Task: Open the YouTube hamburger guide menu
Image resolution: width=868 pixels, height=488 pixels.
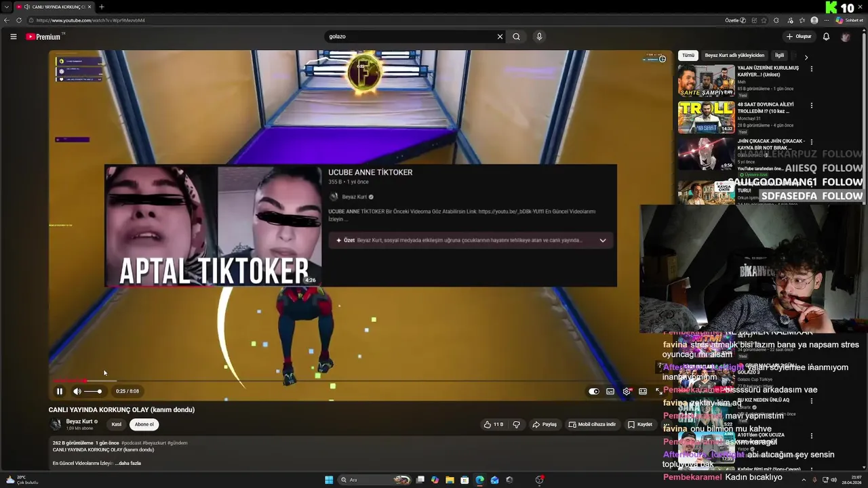Action: coord(13,37)
